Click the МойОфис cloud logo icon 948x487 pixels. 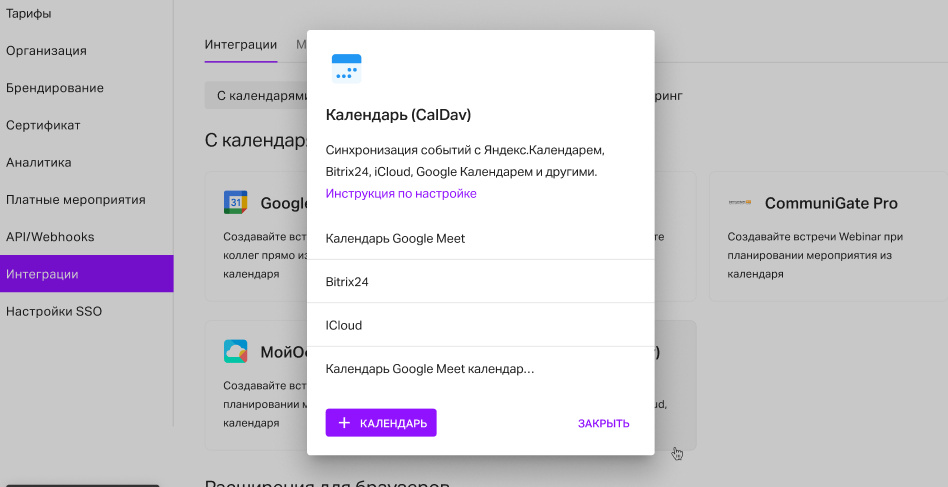[x=235, y=351]
